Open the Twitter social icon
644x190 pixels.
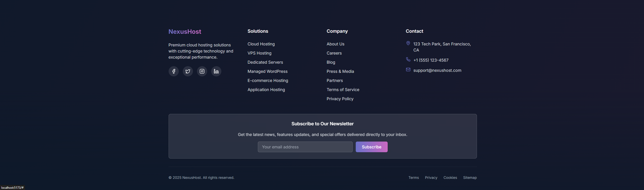[x=188, y=71]
